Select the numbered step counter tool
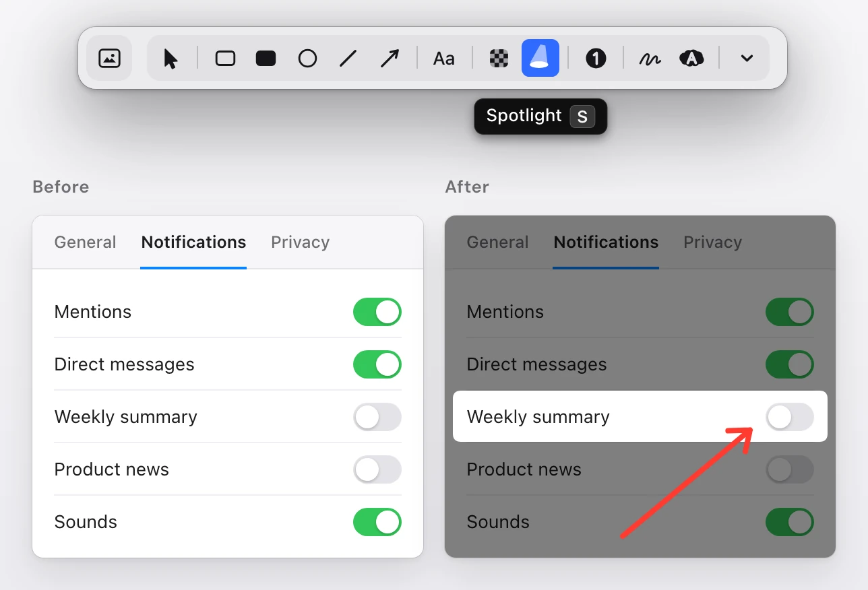Viewport: 868px width, 590px height. [x=596, y=59]
